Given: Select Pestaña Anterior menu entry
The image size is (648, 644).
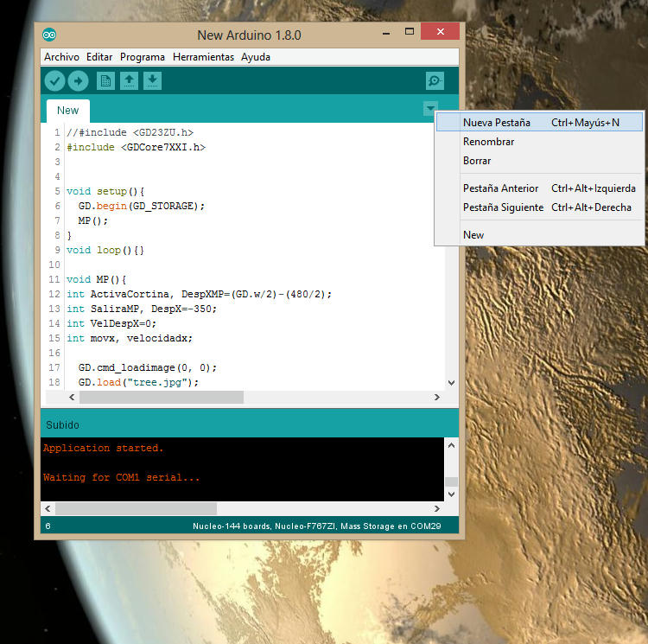Looking at the screenshot, I should coord(539,188).
